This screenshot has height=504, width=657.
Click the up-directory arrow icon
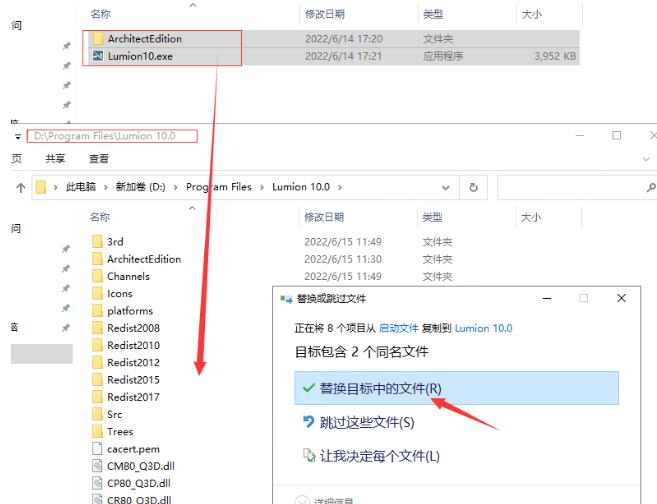tap(21, 188)
